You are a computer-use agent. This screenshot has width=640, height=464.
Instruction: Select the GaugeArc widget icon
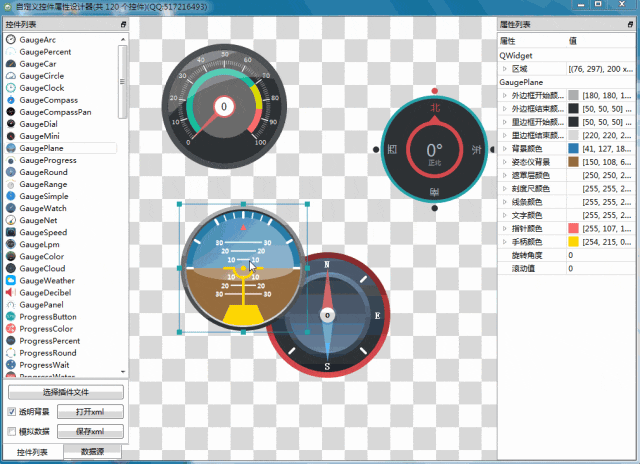[x=11, y=40]
